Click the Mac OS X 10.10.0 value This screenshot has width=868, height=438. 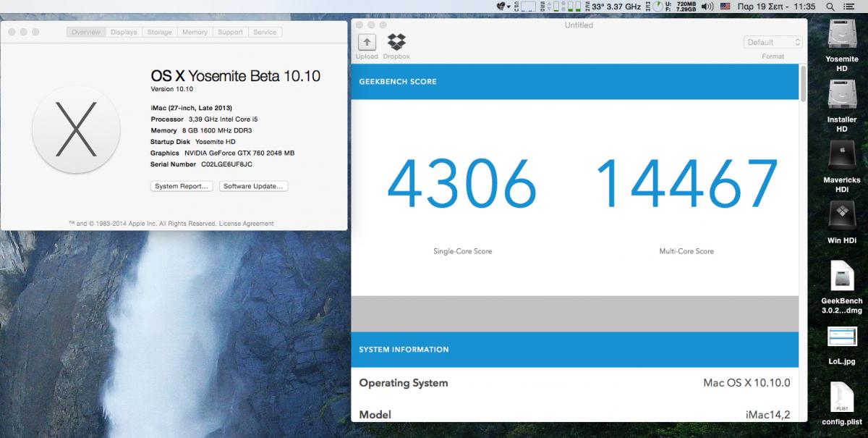click(746, 383)
